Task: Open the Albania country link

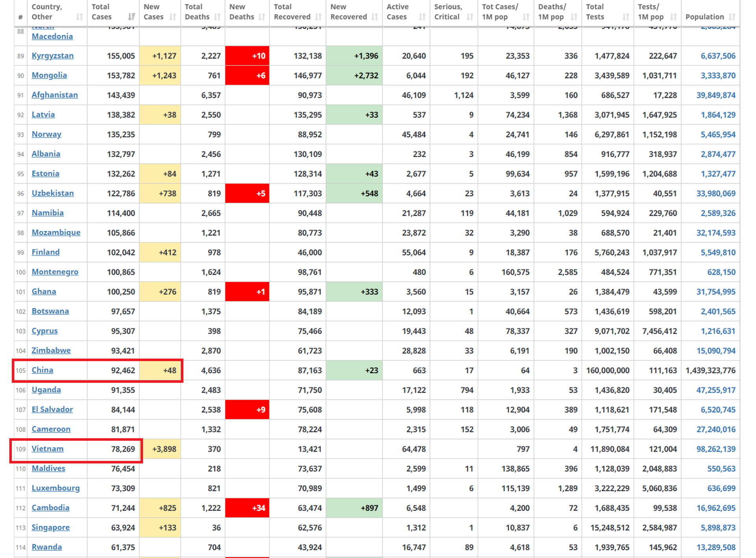Action: click(46, 154)
